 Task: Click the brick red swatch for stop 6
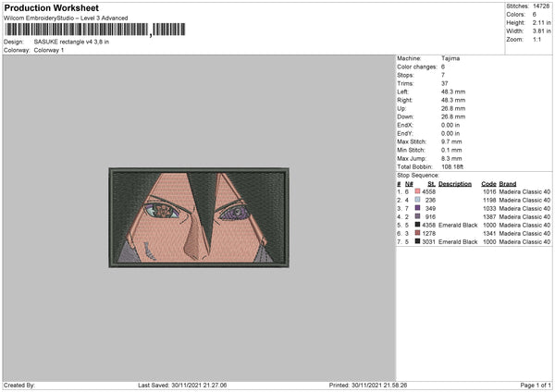pos(418,233)
